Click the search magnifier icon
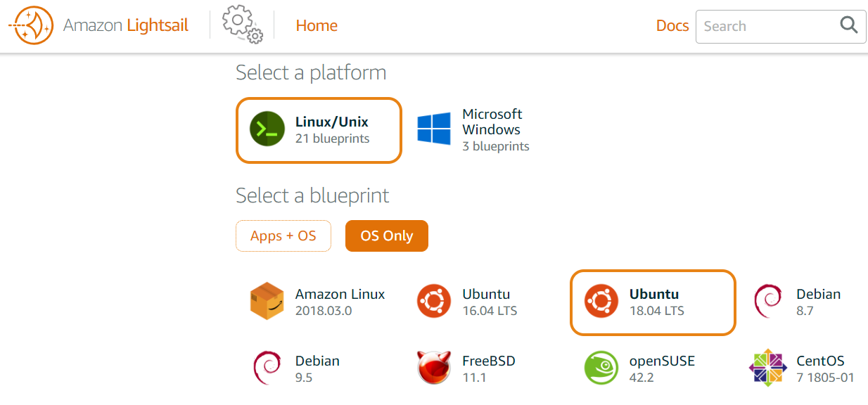Image resolution: width=868 pixels, height=405 pixels. point(849,26)
